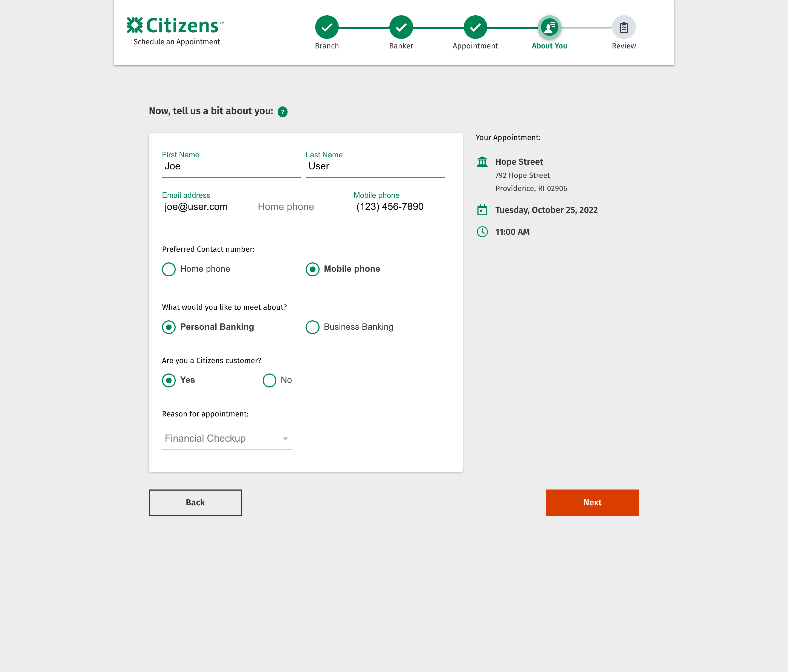Click the Banker step checkmark icon

click(401, 27)
